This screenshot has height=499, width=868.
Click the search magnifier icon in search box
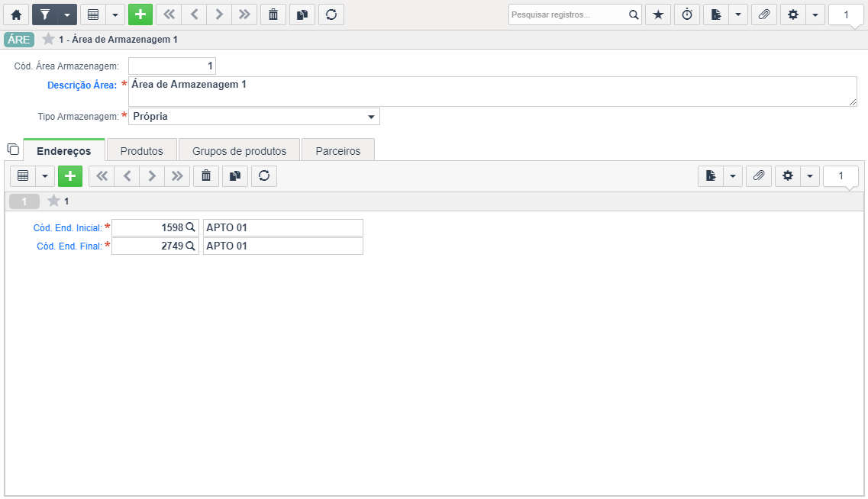634,14
